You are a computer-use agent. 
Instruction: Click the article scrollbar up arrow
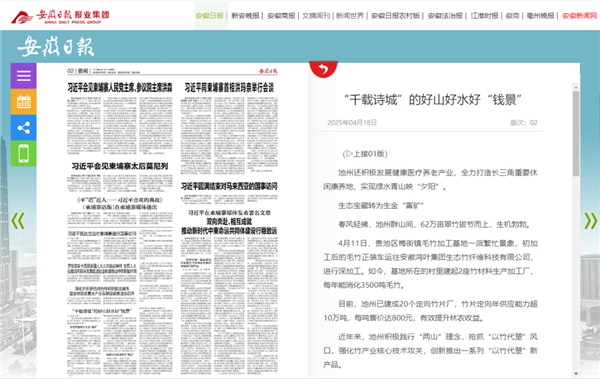coord(576,88)
